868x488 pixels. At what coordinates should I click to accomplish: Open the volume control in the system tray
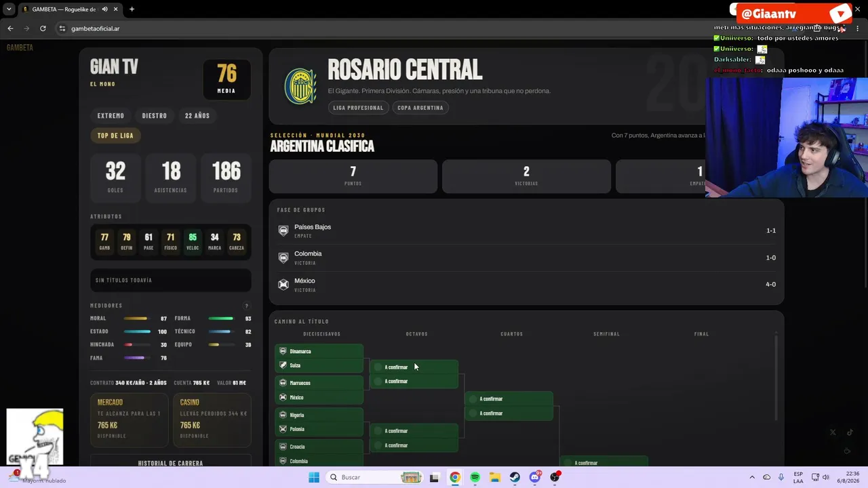[x=825, y=477]
